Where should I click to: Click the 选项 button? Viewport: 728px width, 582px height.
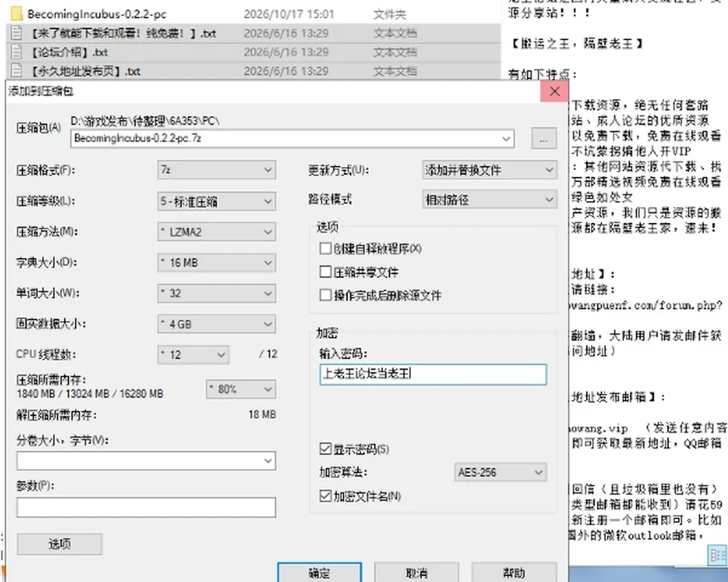tap(59, 544)
